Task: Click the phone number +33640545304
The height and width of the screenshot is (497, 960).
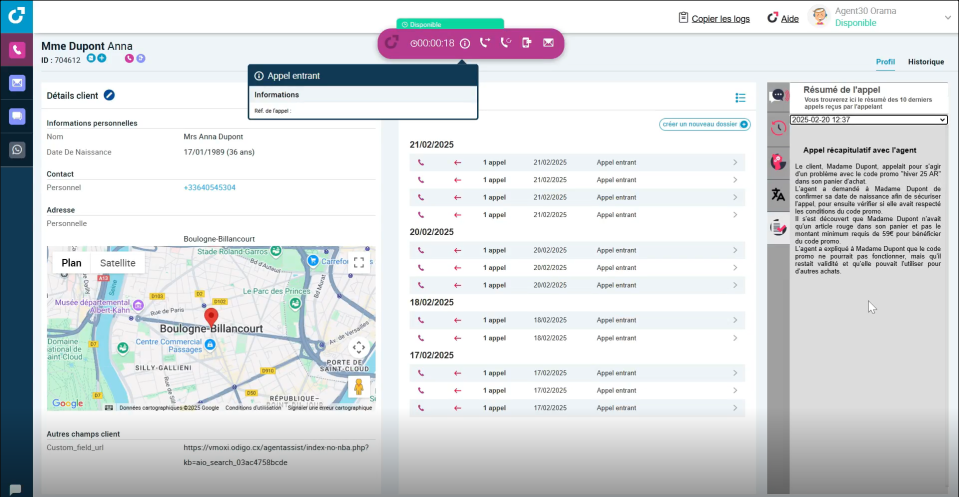Action: coord(211,187)
